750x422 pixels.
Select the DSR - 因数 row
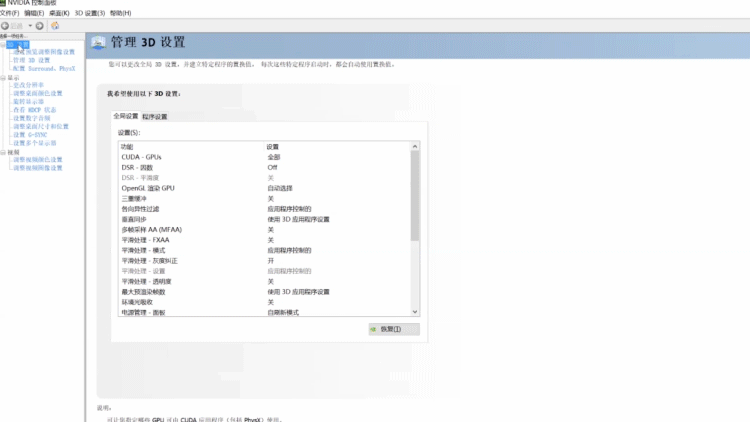(x=265, y=167)
